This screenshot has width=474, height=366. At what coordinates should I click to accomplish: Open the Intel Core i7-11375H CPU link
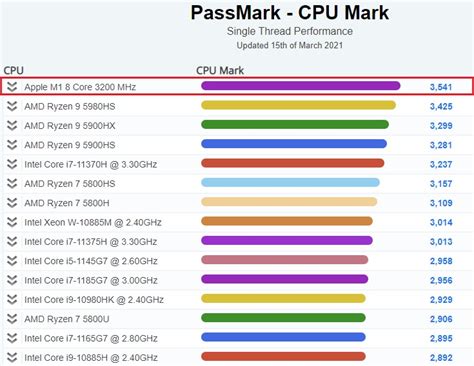(91, 242)
